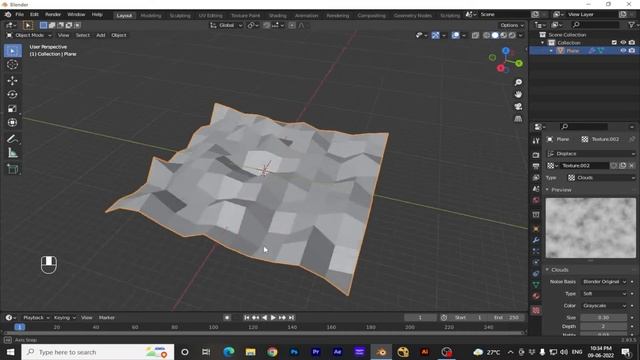Open Noise Basis Blender Original dropdown
Viewport: 640px width, 360px height.
(x=604, y=282)
